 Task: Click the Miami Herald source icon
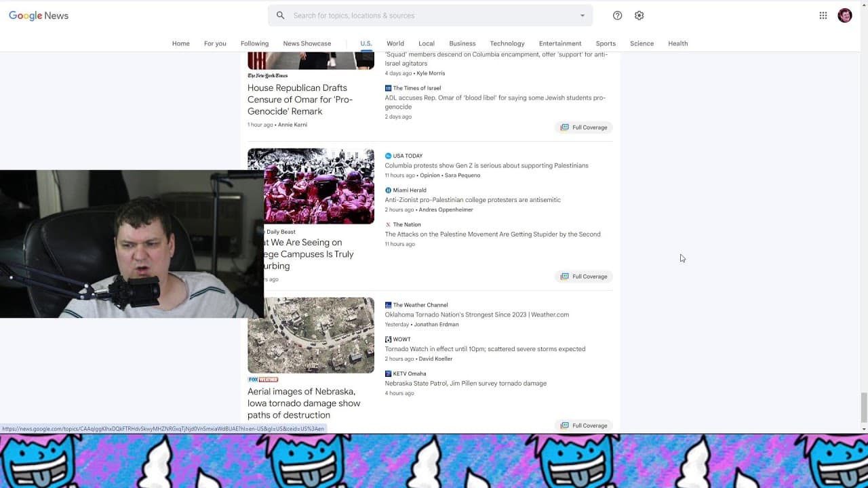click(x=388, y=190)
